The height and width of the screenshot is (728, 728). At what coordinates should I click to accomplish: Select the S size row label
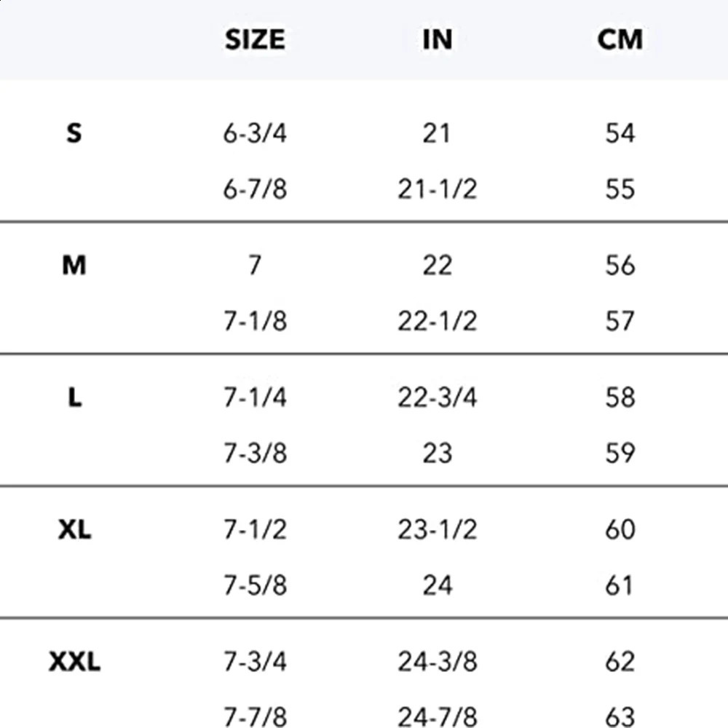(74, 133)
